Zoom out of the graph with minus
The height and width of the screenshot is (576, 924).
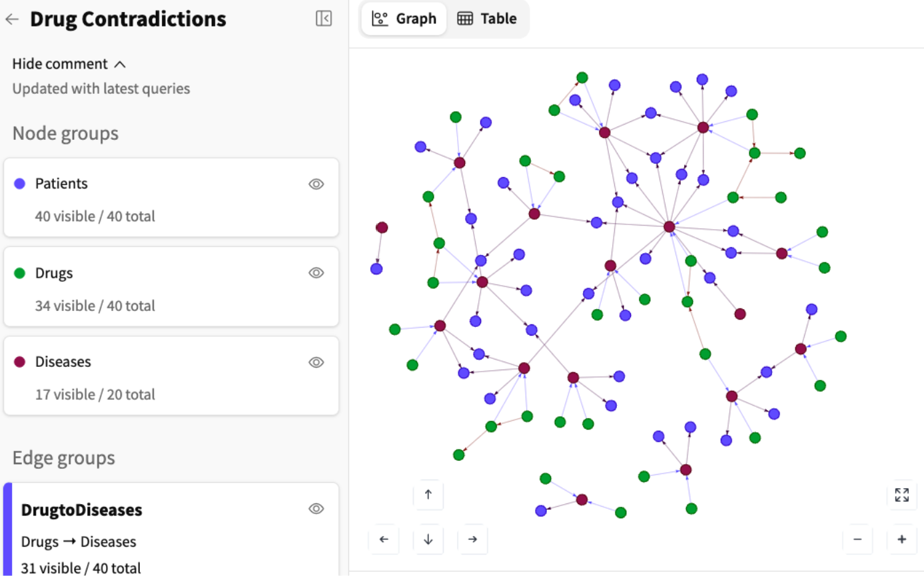(857, 539)
